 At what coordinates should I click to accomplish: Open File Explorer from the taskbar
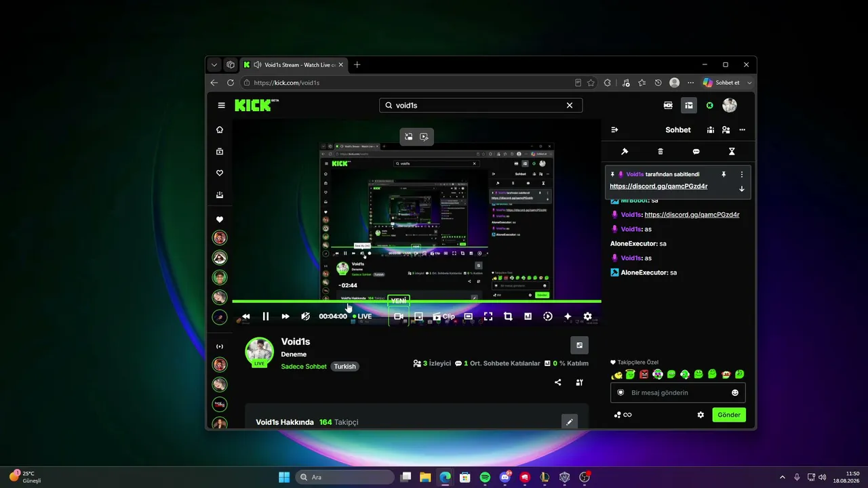pos(425,477)
